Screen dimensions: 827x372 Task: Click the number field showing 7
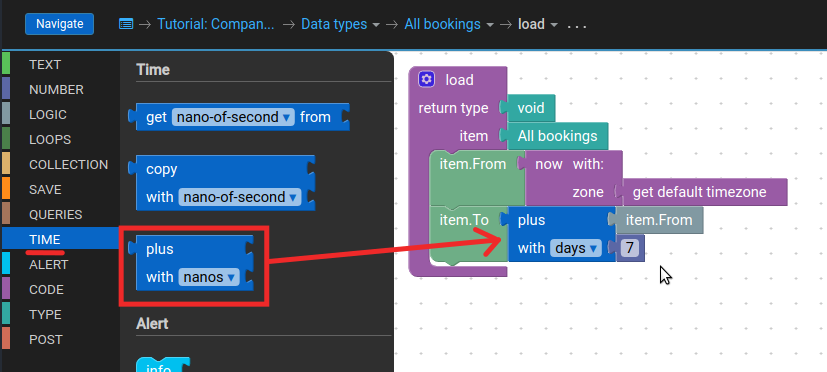[629, 248]
